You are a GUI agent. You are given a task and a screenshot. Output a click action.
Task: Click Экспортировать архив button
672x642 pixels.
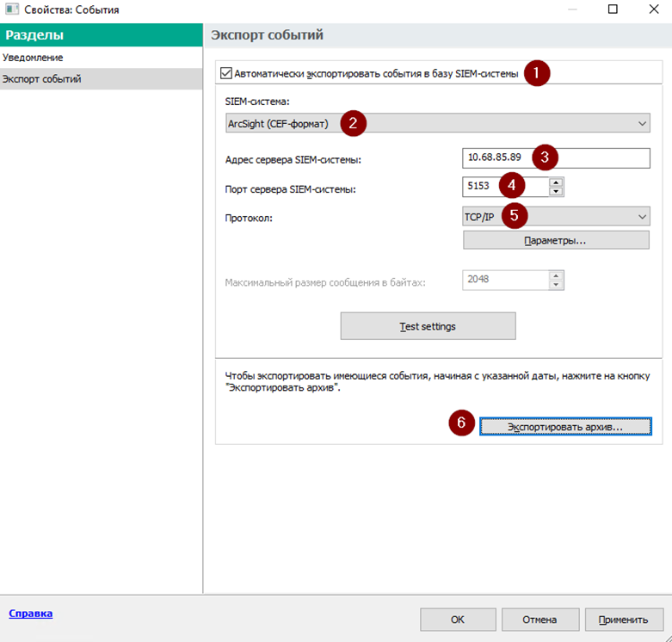point(565,427)
